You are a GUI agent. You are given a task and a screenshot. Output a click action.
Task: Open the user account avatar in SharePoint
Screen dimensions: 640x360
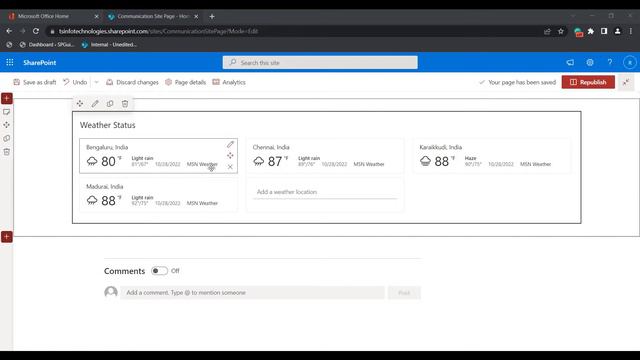630,62
